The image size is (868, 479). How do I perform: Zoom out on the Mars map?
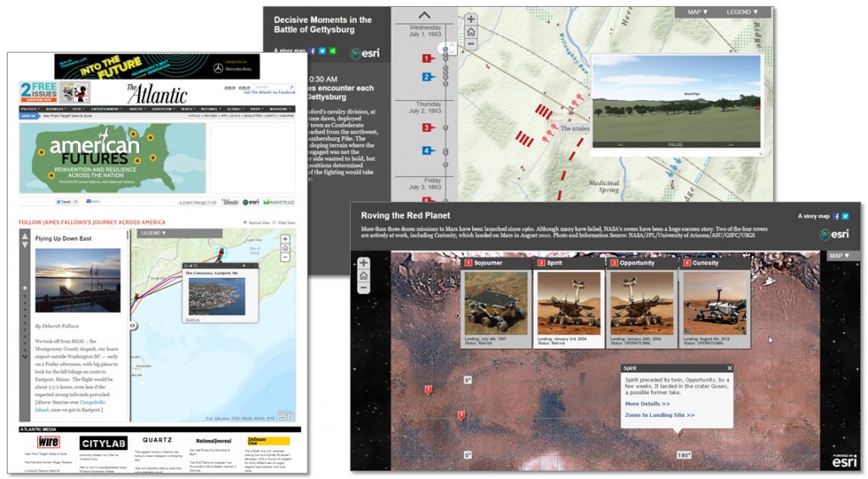tap(363, 288)
